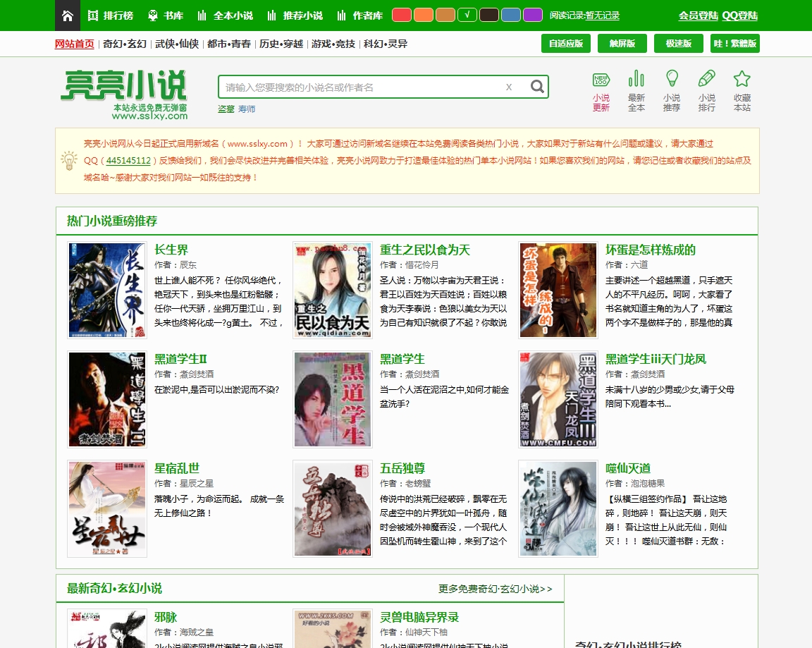Click the 触屏版 button
This screenshot has width=812, height=648.
click(x=622, y=44)
